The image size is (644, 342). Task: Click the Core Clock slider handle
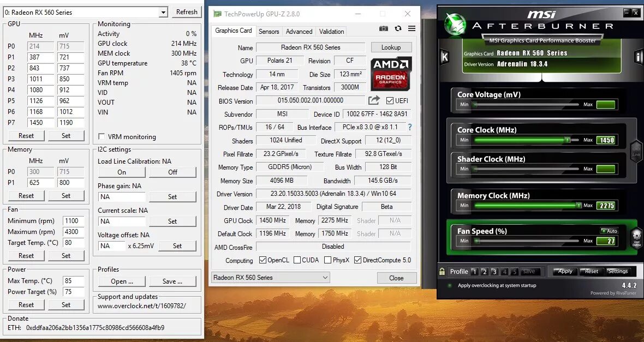coord(567,140)
